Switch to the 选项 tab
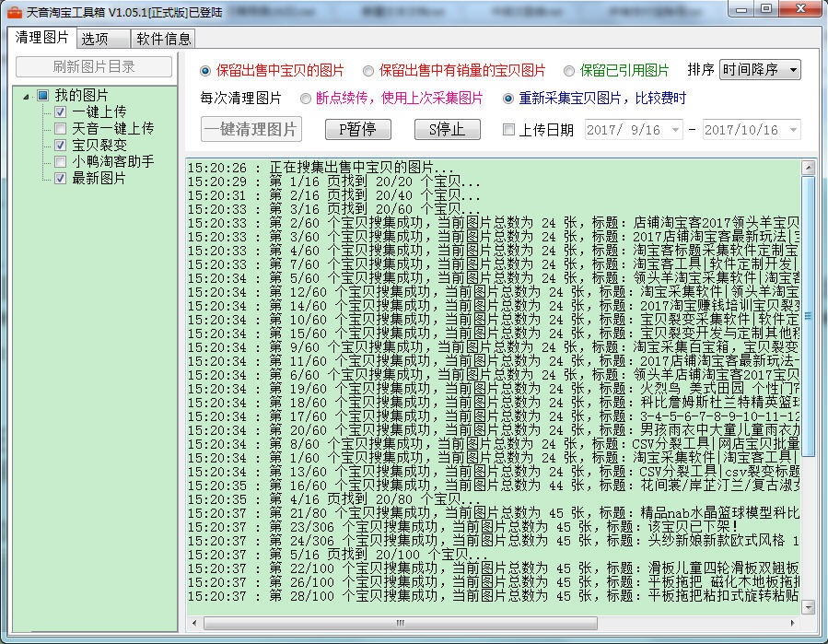The width and height of the screenshot is (828, 644). pyautogui.click(x=103, y=39)
